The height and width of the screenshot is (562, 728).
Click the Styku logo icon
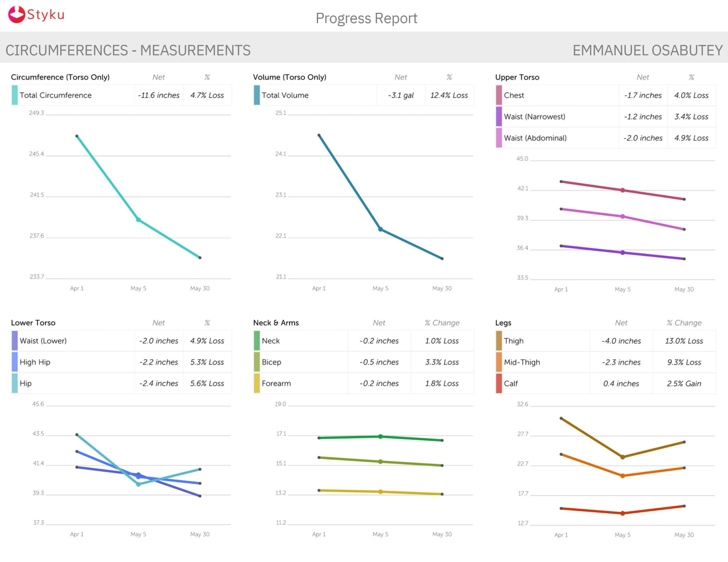pos(17,15)
